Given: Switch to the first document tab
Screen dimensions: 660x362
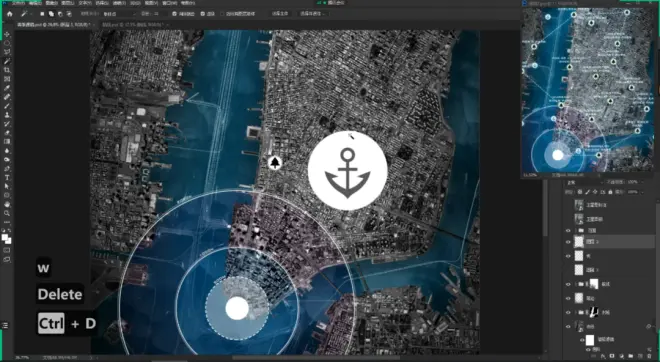Looking at the screenshot, I should pos(56,25).
